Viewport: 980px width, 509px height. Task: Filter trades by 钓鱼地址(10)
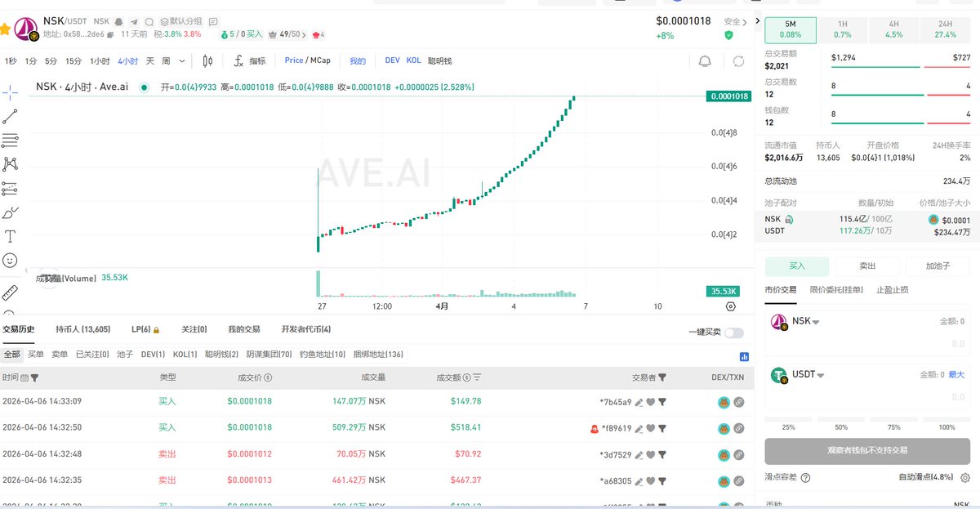(323, 355)
